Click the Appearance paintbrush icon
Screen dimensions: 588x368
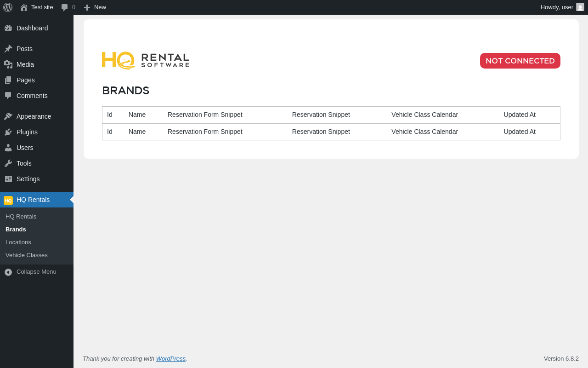click(8, 116)
